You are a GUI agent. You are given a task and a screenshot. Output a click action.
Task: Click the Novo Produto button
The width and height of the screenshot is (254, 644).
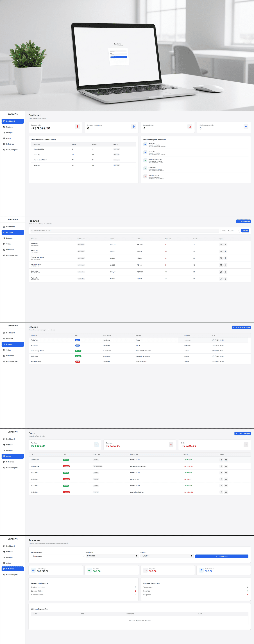[243, 221]
